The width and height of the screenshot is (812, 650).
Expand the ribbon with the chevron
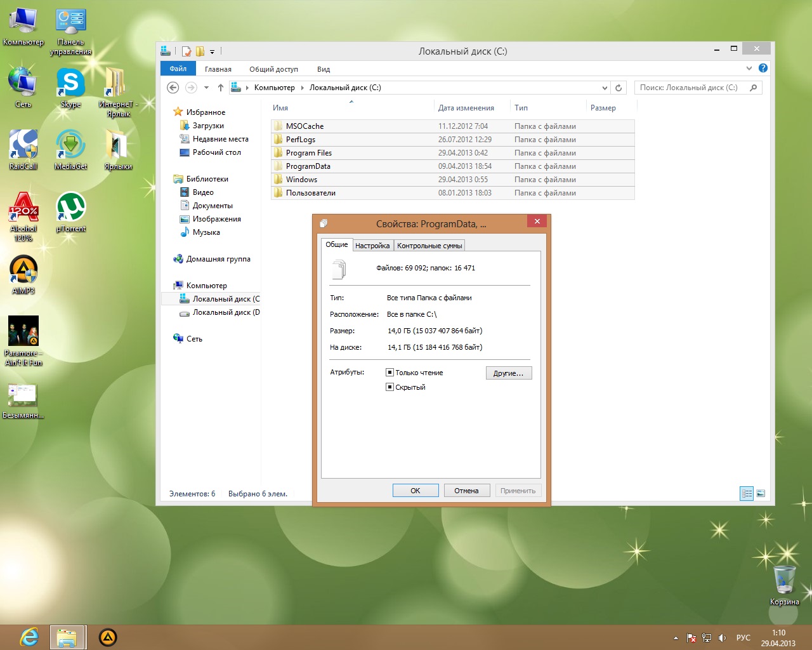749,68
